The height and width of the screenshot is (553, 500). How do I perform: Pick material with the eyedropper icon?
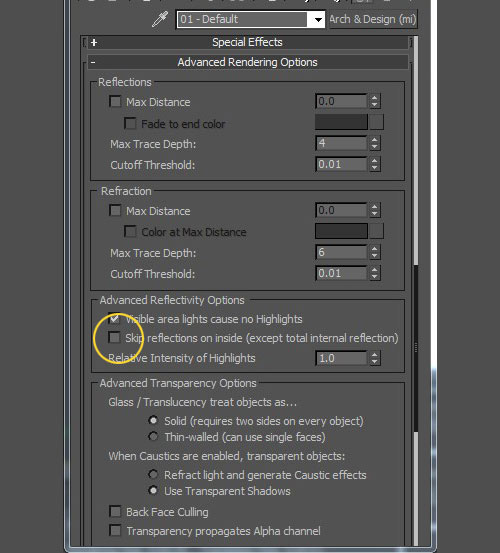point(160,19)
